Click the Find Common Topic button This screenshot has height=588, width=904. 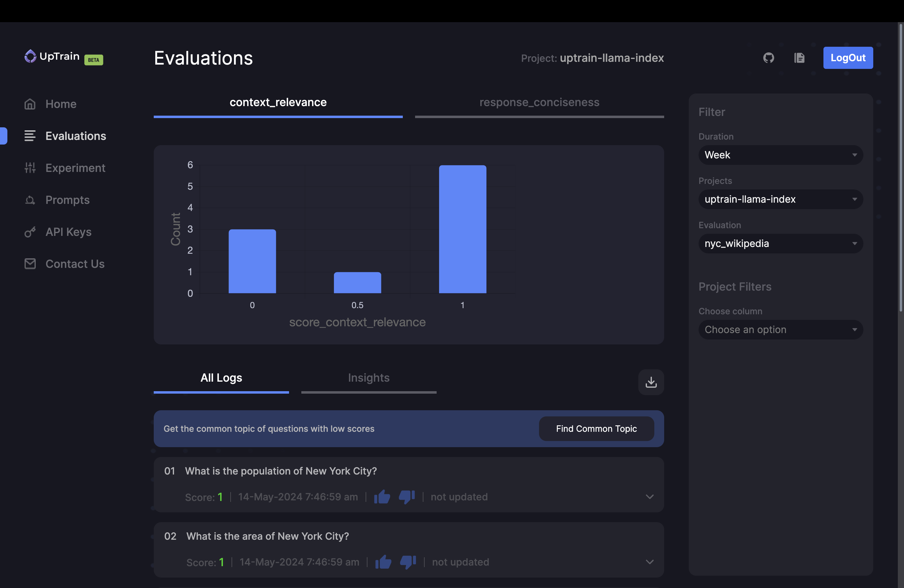pos(596,428)
